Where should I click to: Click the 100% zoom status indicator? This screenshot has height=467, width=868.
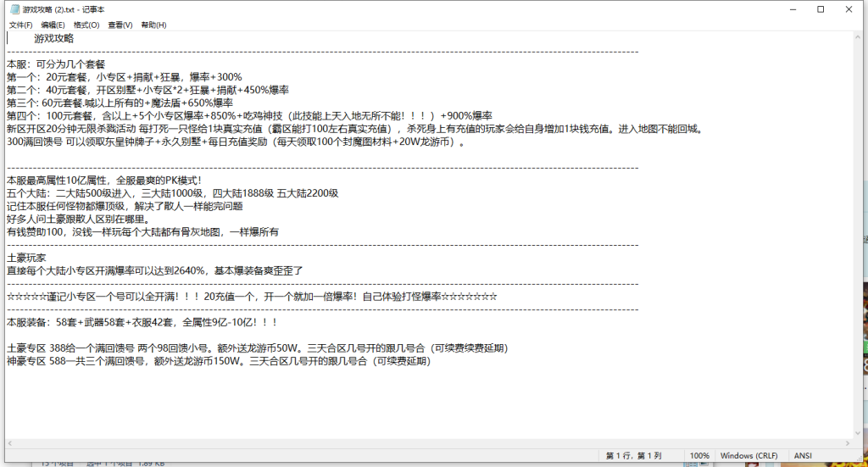[699, 455]
